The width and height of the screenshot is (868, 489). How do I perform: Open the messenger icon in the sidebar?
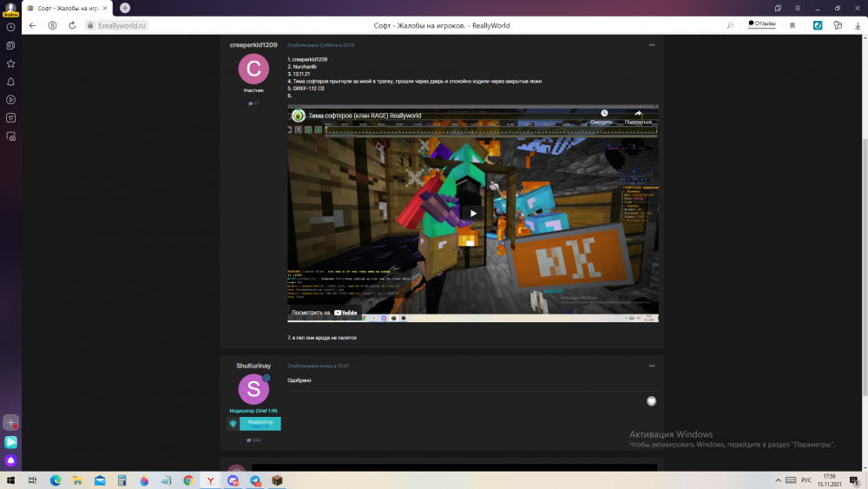coord(10,442)
